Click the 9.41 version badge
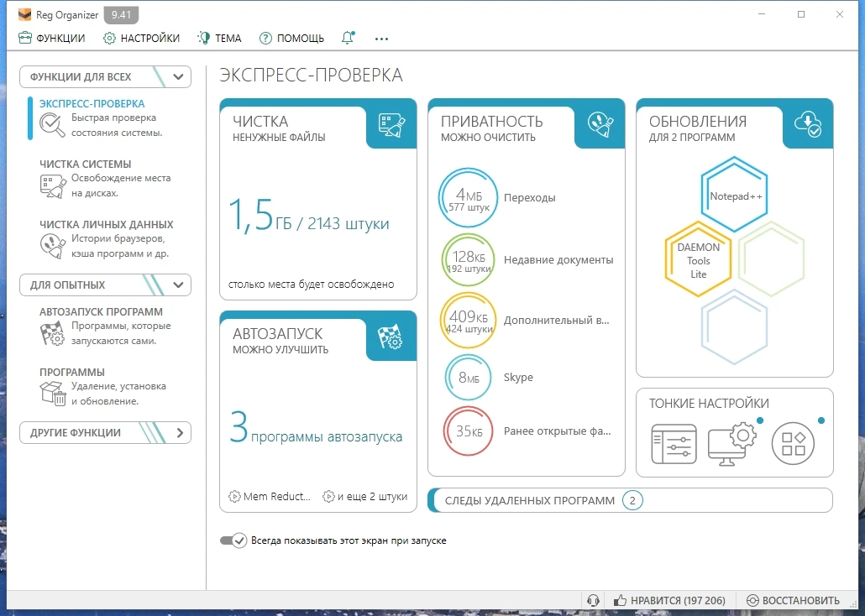Image resolution: width=865 pixels, height=616 pixels. pyautogui.click(x=122, y=15)
